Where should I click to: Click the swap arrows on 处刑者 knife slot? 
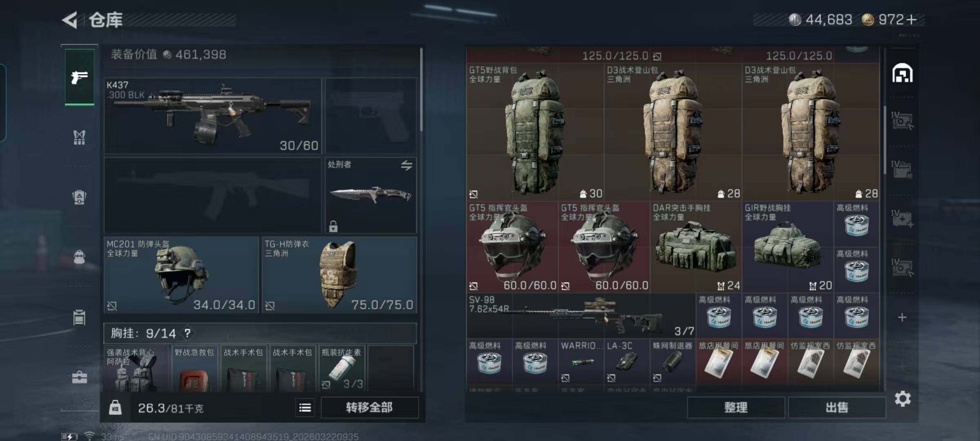[406, 165]
